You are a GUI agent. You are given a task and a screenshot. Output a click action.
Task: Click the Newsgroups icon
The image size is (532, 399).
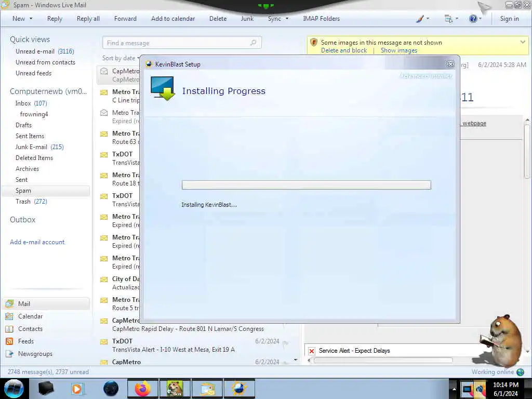coord(9,353)
